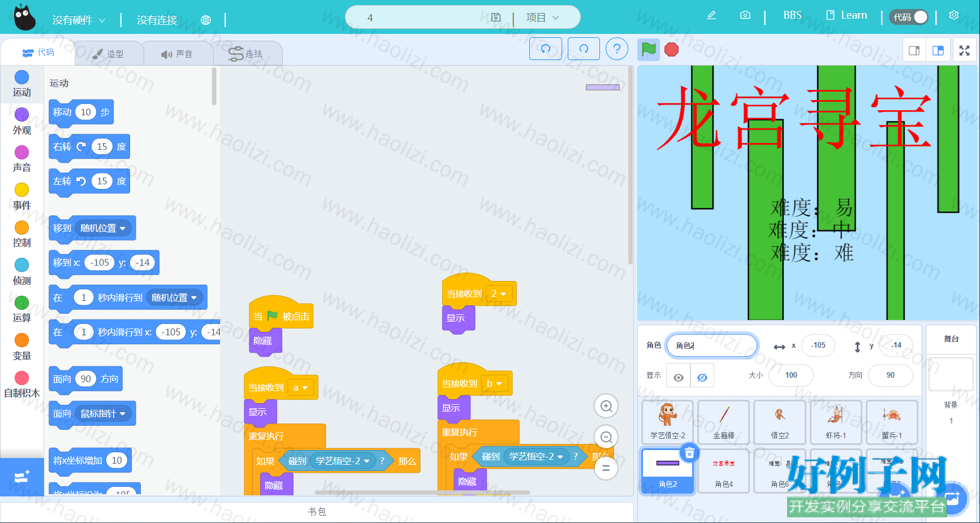Click the camera screenshot icon
This screenshot has width=980, height=523.
(x=745, y=15)
